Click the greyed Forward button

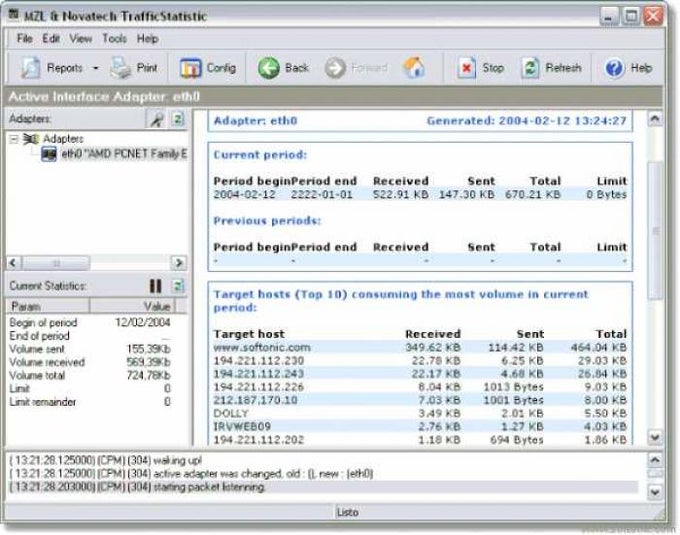(x=356, y=68)
